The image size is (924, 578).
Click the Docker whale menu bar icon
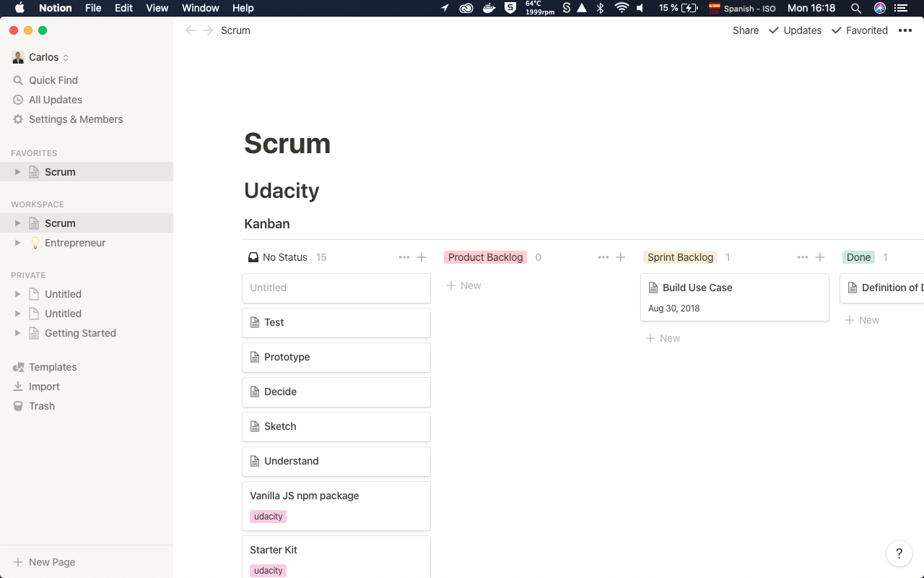(x=489, y=8)
